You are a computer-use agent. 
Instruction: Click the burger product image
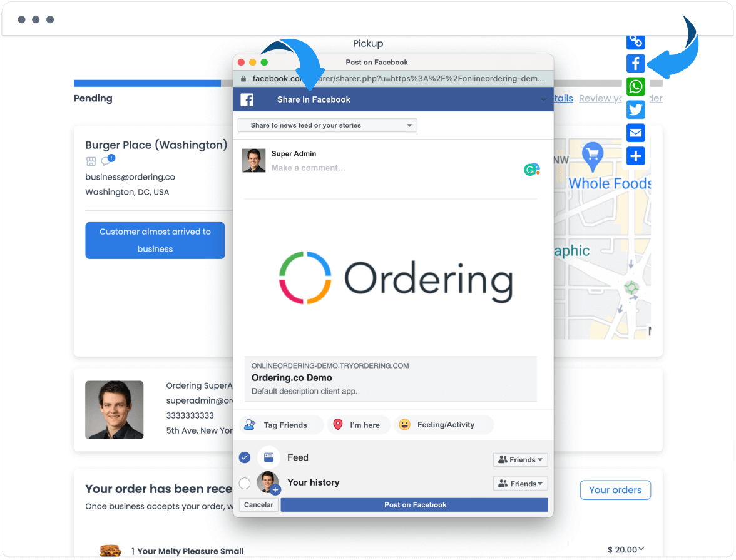[x=110, y=550]
